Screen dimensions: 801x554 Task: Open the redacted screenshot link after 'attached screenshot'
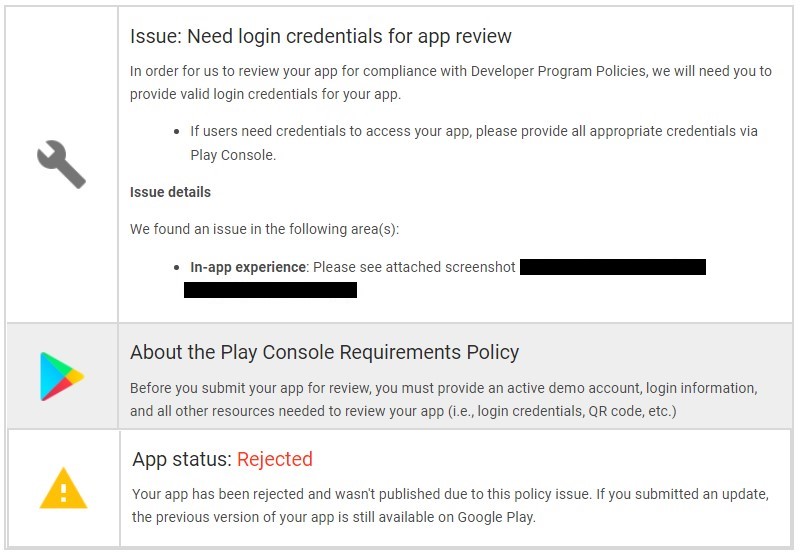tap(612, 267)
